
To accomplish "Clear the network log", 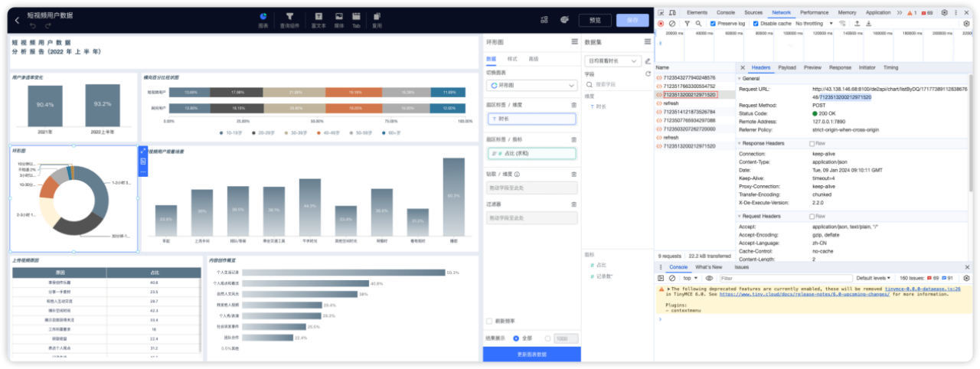I will click(671, 24).
